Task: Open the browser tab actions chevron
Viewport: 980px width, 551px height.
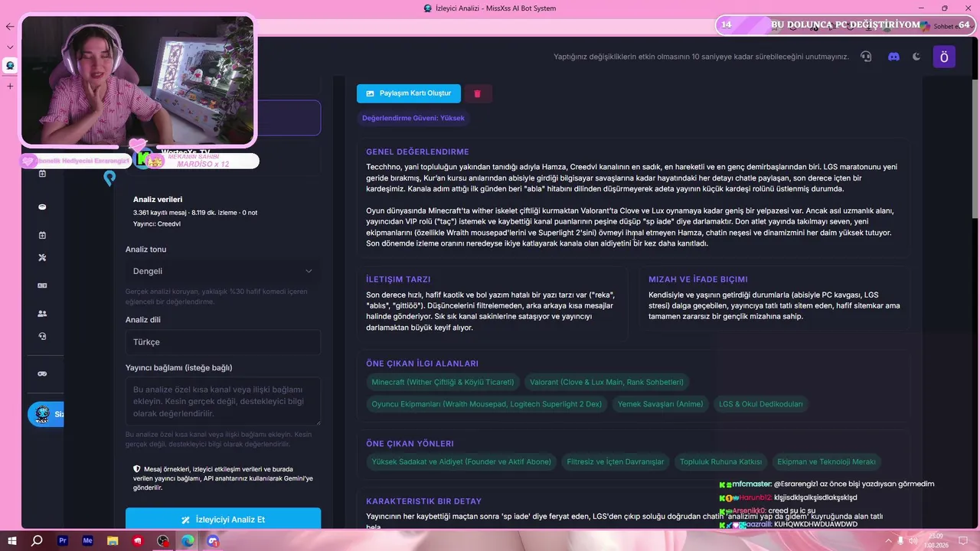Action: click(x=10, y=47)
